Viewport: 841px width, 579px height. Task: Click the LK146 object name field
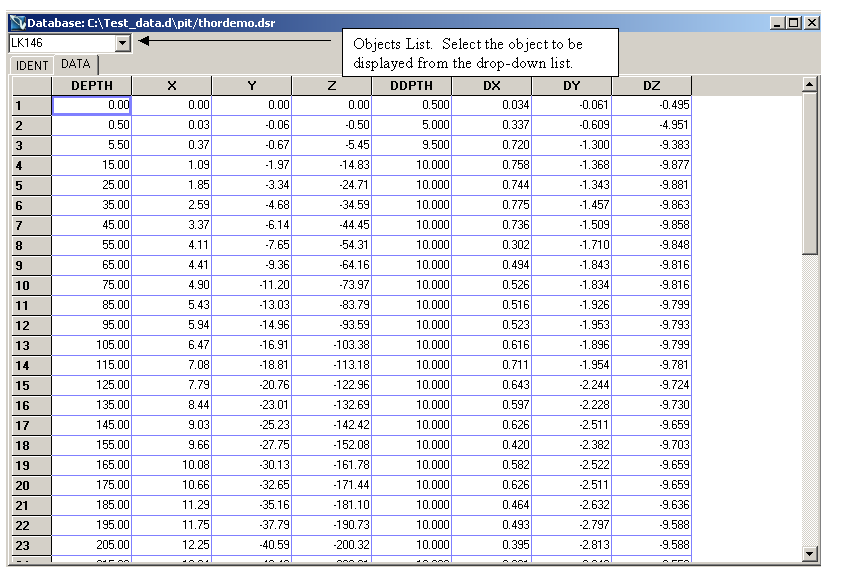[x=63, y=43]
